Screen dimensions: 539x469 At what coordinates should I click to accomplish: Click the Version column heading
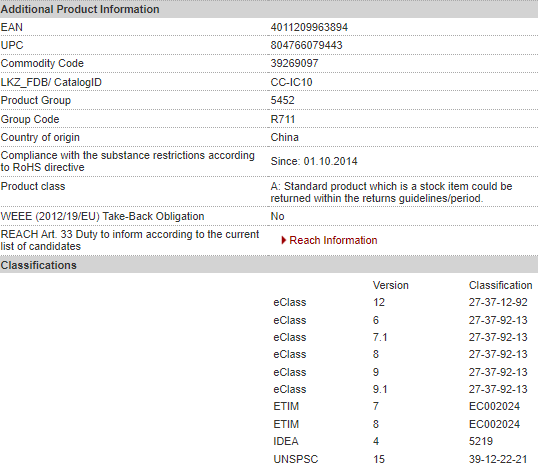pos(390,285)
